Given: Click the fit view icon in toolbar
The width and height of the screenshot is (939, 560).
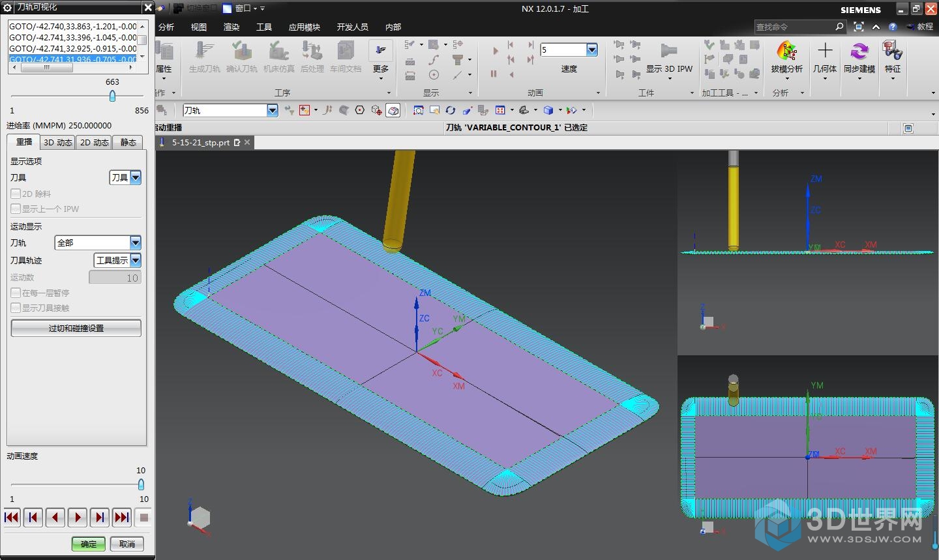Looking at the screenshot, I should point(419,110).
